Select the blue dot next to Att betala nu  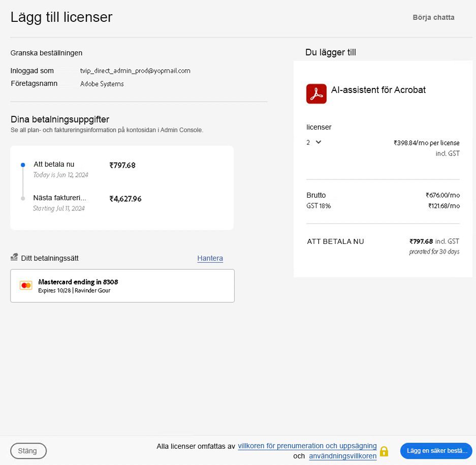[22, 164]
